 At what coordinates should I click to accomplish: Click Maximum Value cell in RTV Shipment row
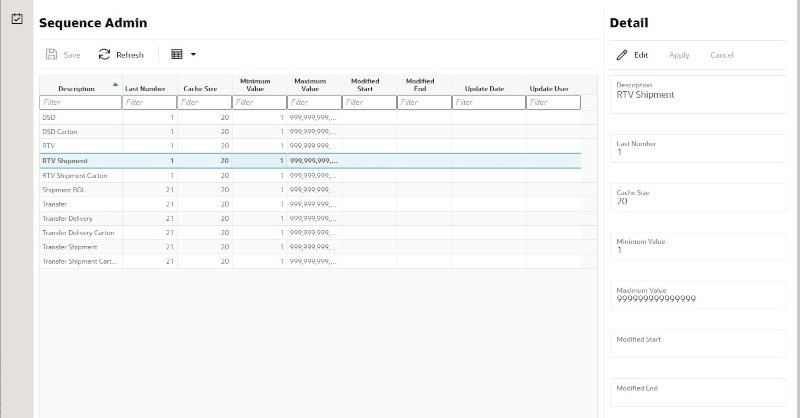(x=315, y=161)
